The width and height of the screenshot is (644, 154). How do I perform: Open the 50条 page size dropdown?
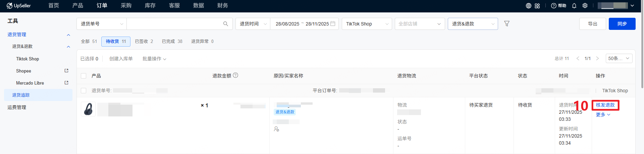pyautogui.click(x=619, y=58)
